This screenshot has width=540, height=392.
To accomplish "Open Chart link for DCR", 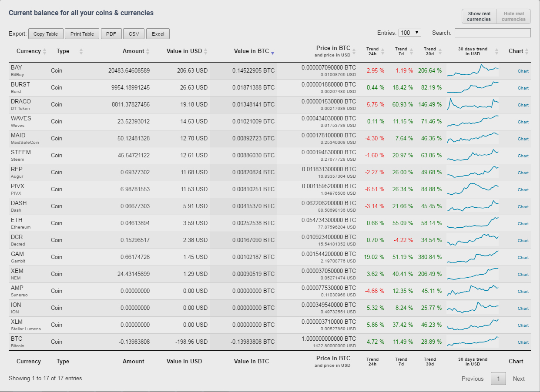I will [523, 241].
